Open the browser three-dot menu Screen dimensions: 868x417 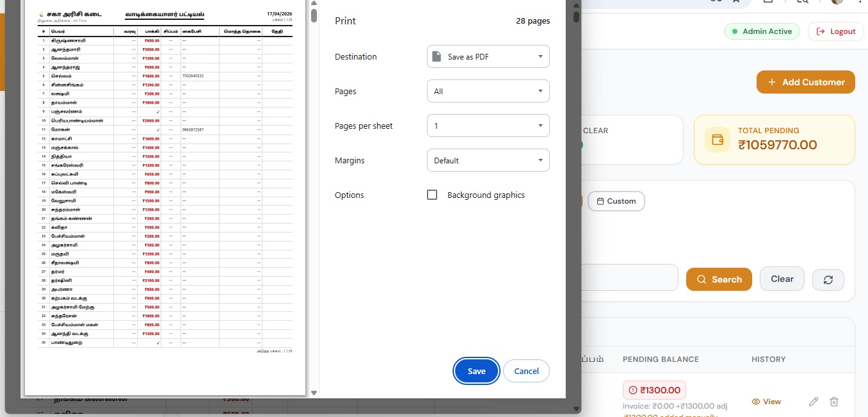[861, 3]
